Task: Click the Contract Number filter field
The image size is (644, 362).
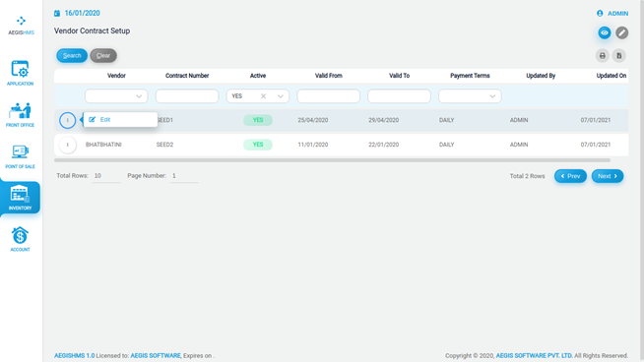Action: [x=187, y=96]
